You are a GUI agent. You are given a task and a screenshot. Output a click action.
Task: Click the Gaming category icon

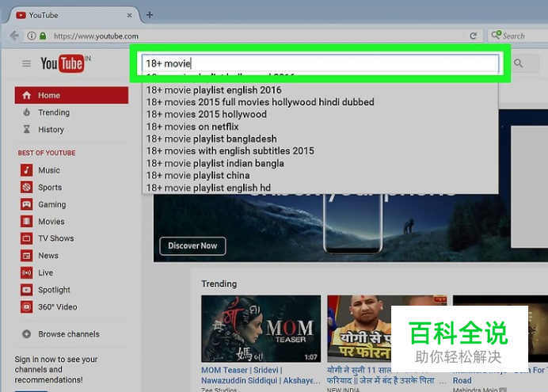click(27, 204)
